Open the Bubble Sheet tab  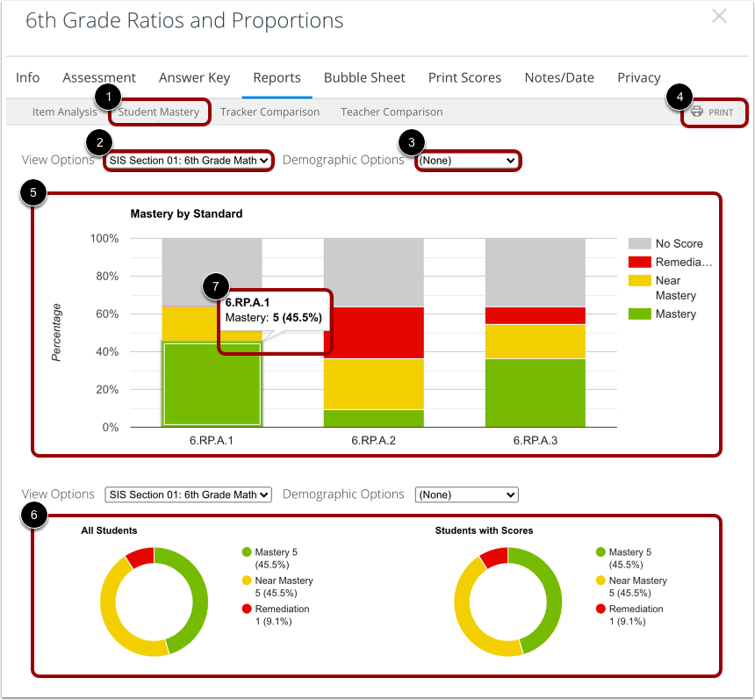[364, 77]
